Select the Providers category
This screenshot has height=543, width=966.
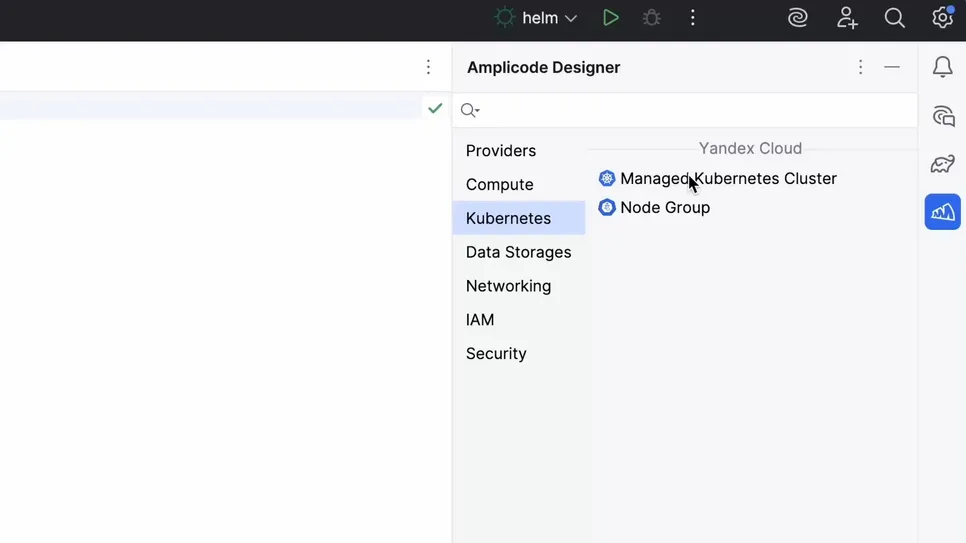[x=501, y=151]
